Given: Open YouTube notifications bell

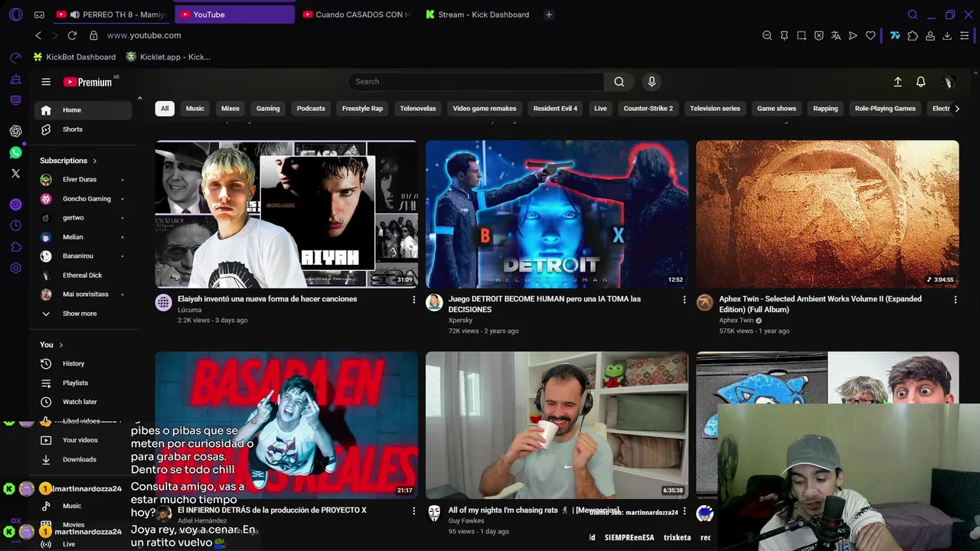Looking at the screenshot, I should click(x=921, y=82).
